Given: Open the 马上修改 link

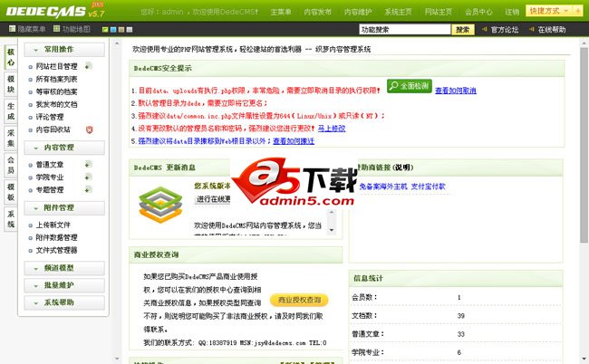Looking at the screenshot, I should 332,129.
